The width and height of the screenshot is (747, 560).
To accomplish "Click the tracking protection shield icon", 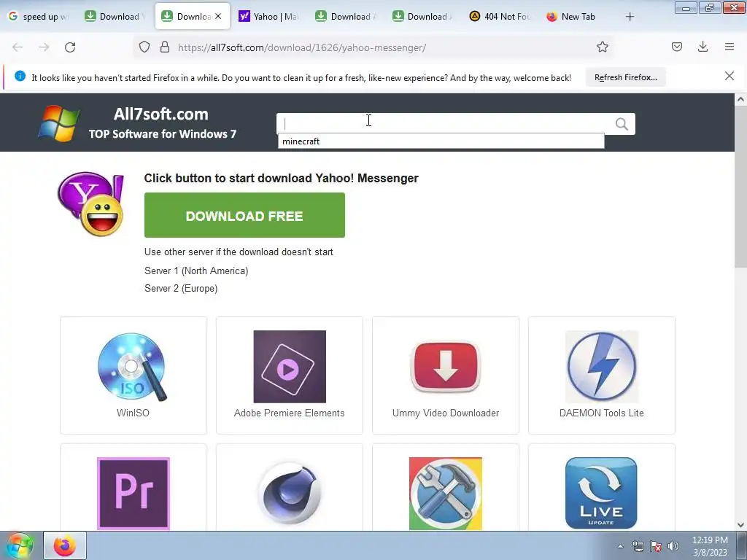I will tap(144, 47).
